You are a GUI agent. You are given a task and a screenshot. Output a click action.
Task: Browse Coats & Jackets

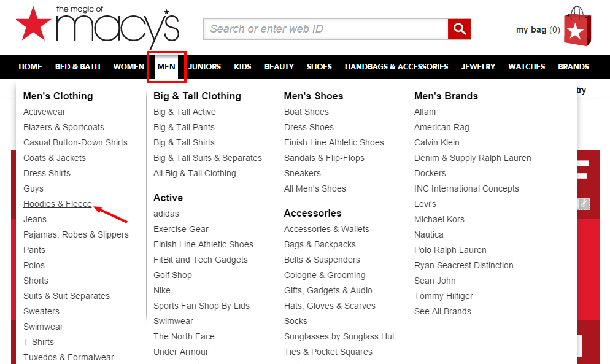pyautogui.click(x=55, y=158)
